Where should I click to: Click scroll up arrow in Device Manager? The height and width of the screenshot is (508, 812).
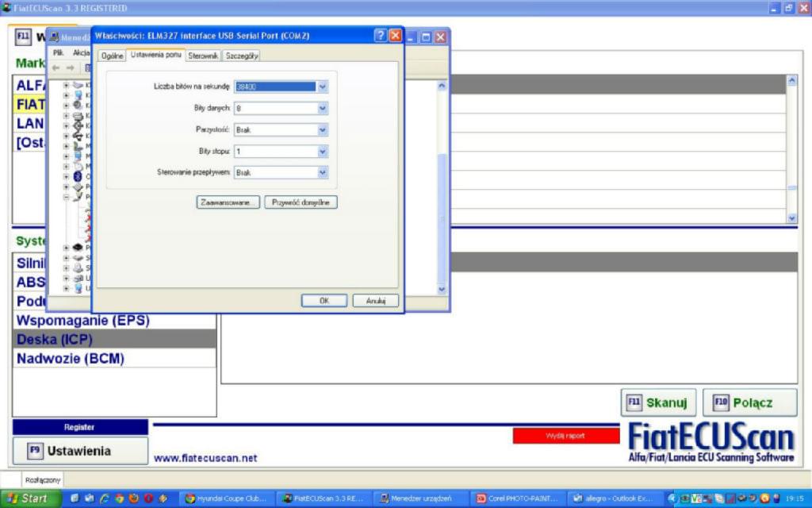pos(442,86)
